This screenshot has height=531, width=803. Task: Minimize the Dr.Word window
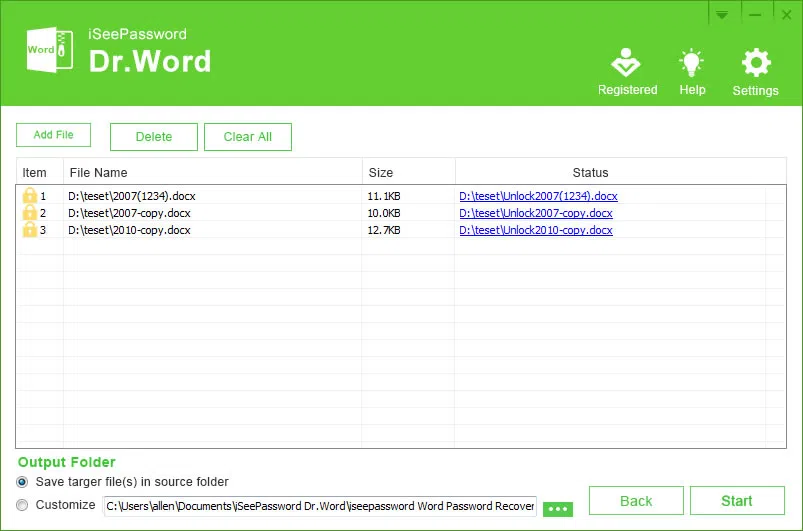pyautogui.click(x=755, y=15)
